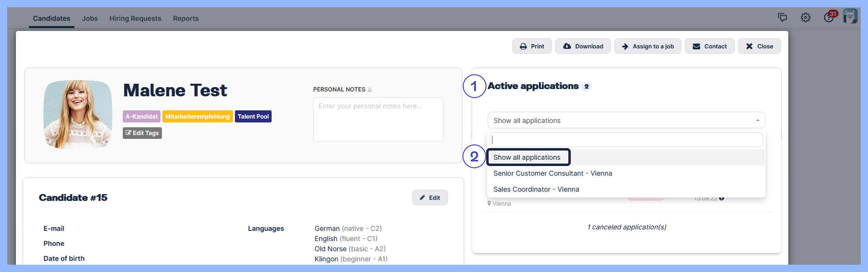Click the lock icon beside Personal Notes
The image size is (868, 272).
point(370,90)
